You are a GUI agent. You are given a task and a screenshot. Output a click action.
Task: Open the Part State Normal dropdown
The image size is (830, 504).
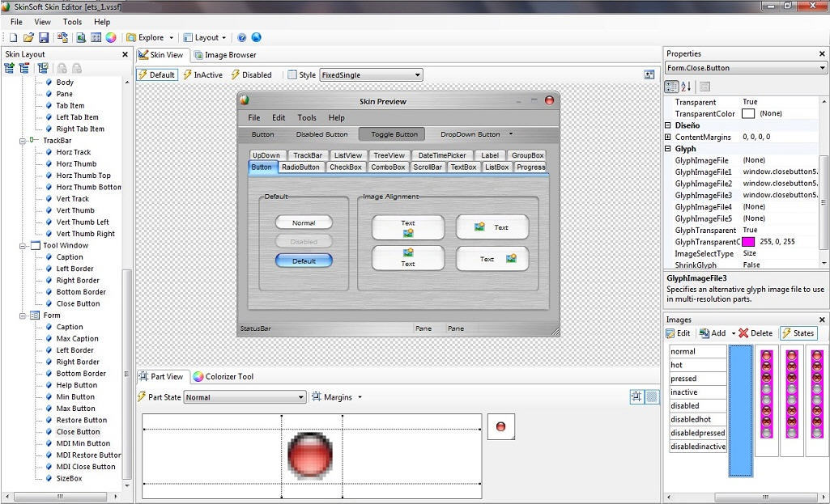pos(245,397)
